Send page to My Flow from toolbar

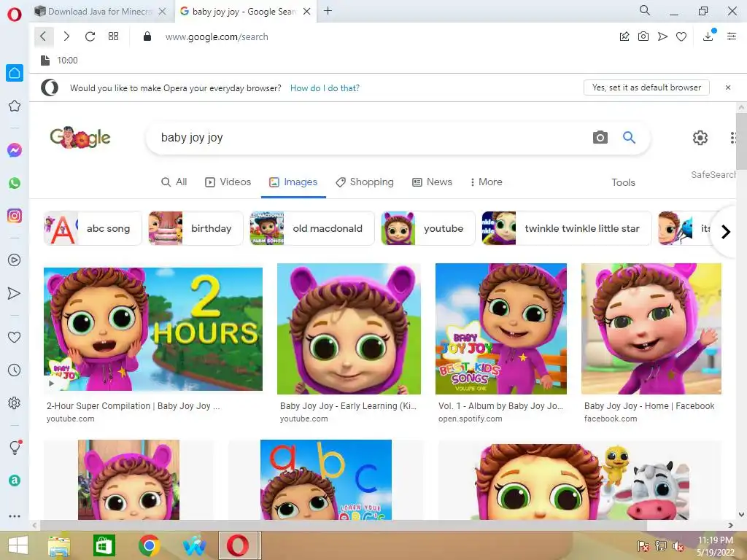[x=662, y=36]
